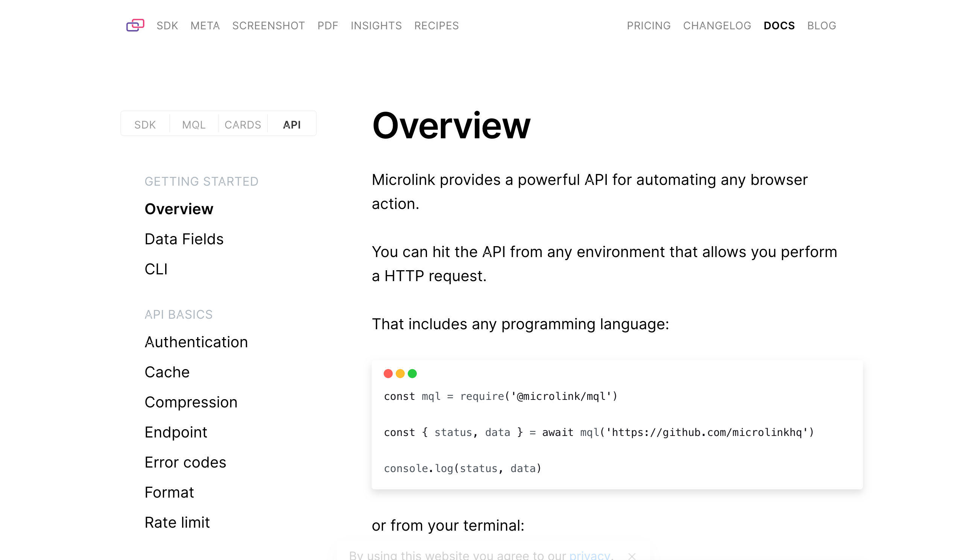
Task: Open the SDK page in top navigation
Action: coord(167,26)
